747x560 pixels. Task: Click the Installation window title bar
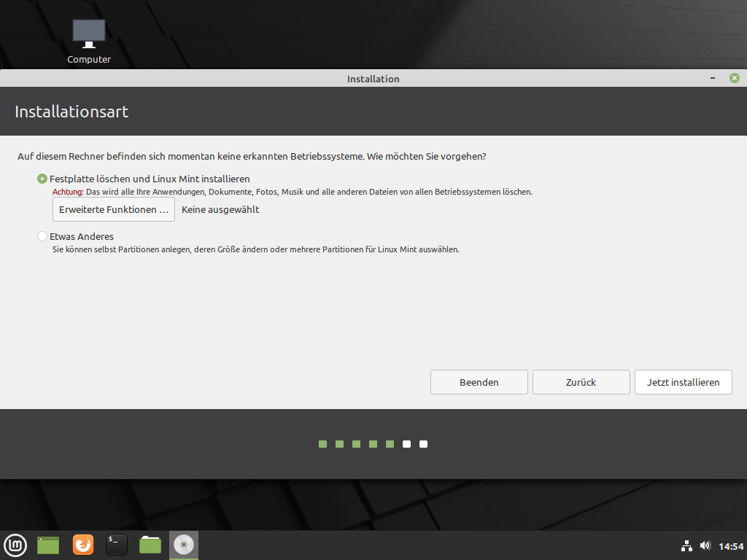373,79
